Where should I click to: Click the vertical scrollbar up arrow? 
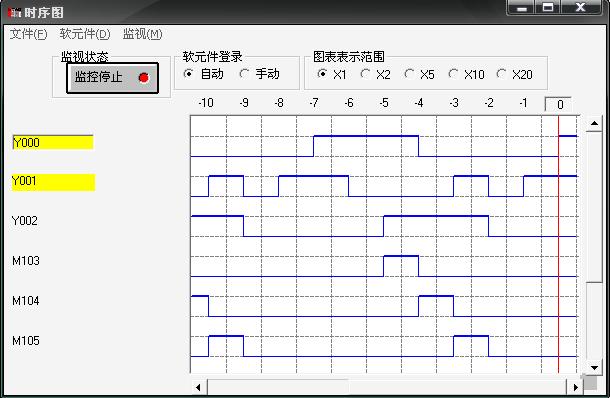click(594, 124)
